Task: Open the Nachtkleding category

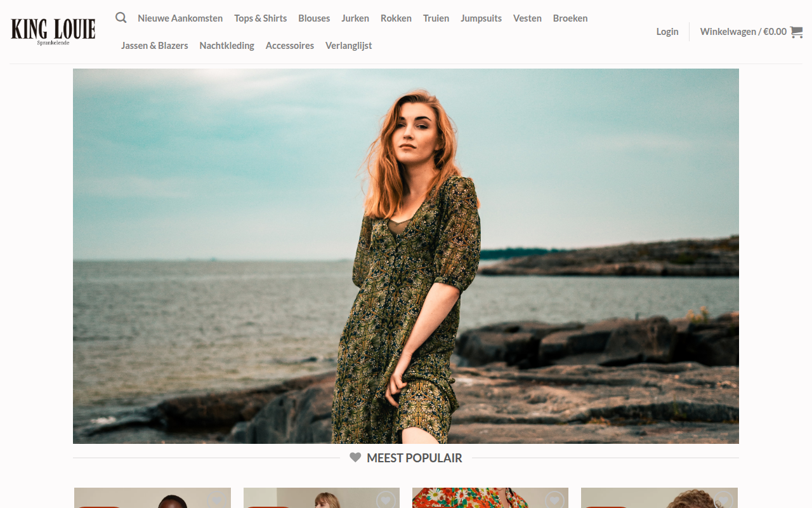Action: tap(227, 46)
